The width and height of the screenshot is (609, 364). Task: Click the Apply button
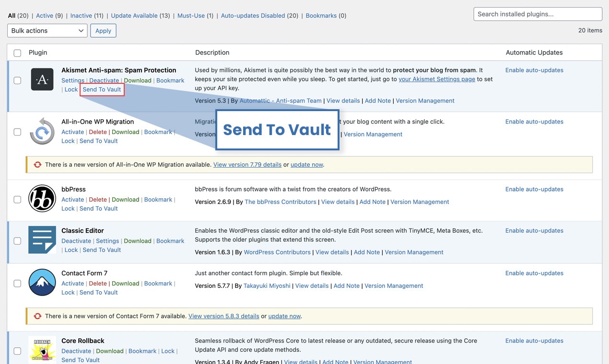pos(103,31)
